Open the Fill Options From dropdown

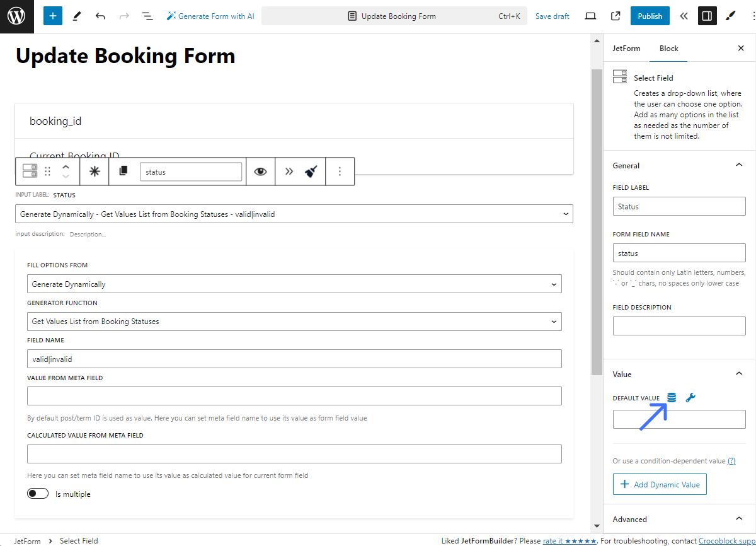pos(294,284)
